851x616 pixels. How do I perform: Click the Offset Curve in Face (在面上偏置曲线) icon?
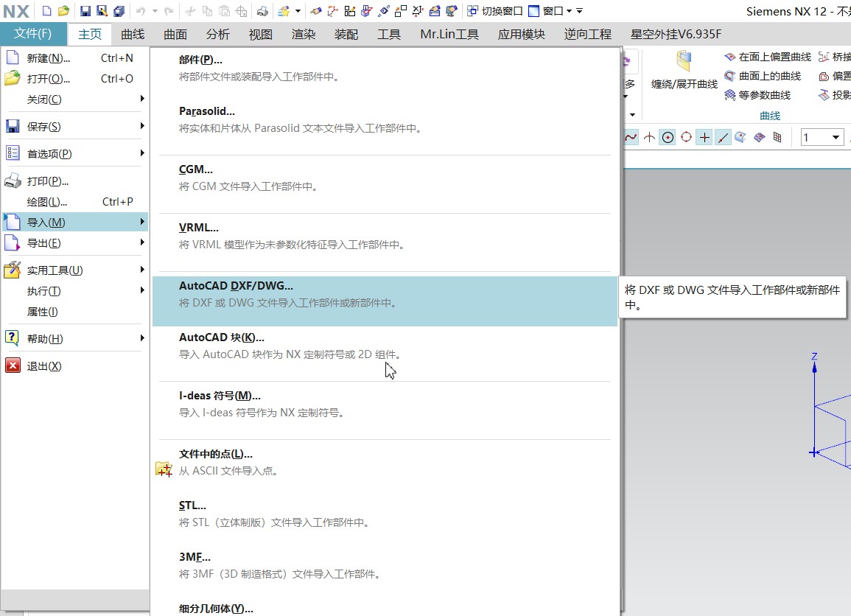point(730,57)
